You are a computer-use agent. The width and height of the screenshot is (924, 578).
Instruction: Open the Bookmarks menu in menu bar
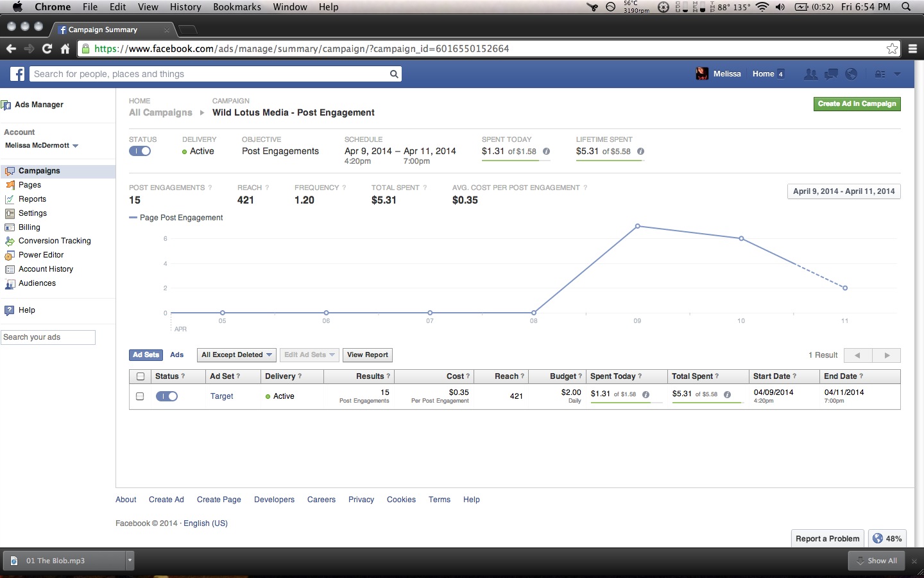tap(237, 7)
